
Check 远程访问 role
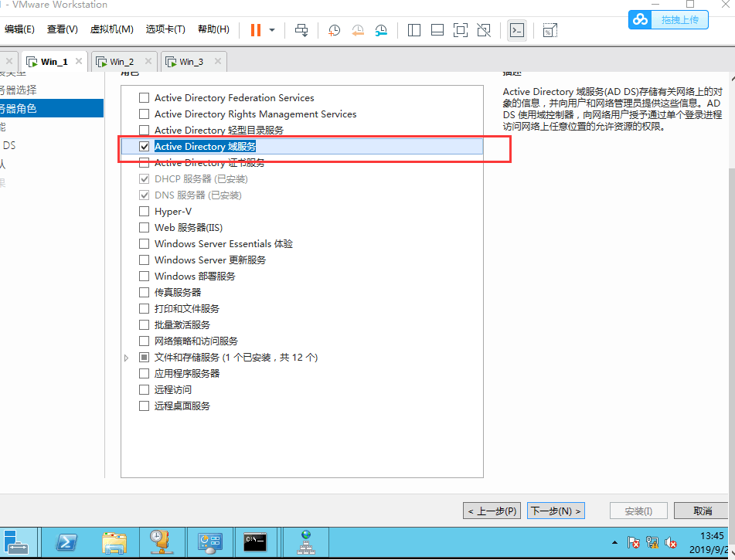pos(145,390)
